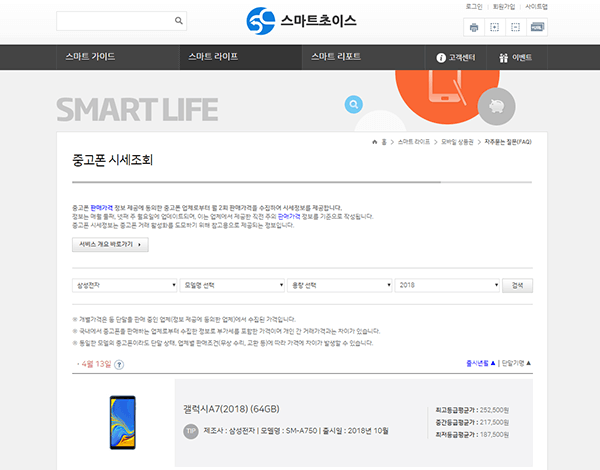
Task: Go to 고객센터 in navigation bar
Action: (x=453, y=58)
